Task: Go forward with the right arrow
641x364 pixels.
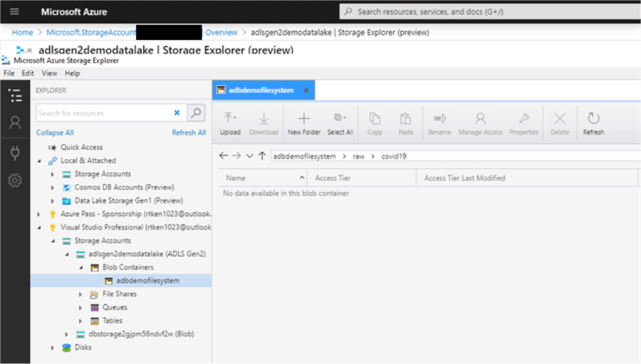Action: [x=236, y=155]
